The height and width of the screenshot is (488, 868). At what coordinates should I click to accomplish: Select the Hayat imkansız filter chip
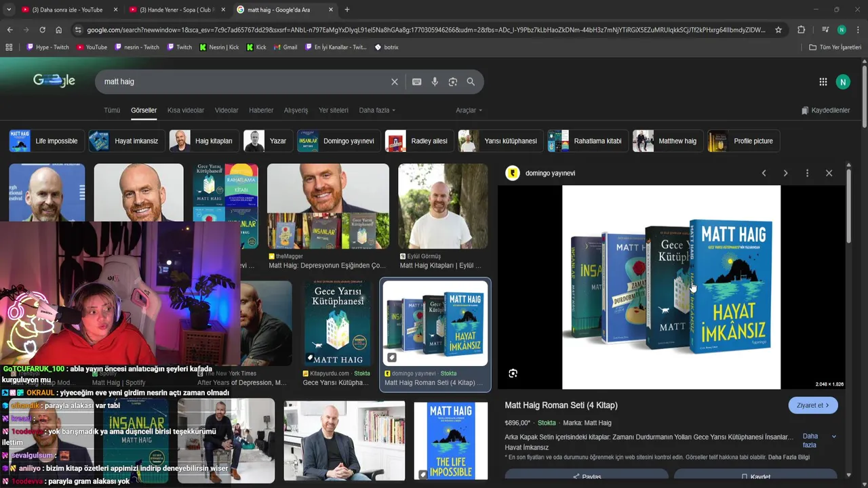(x=127, y=141)
